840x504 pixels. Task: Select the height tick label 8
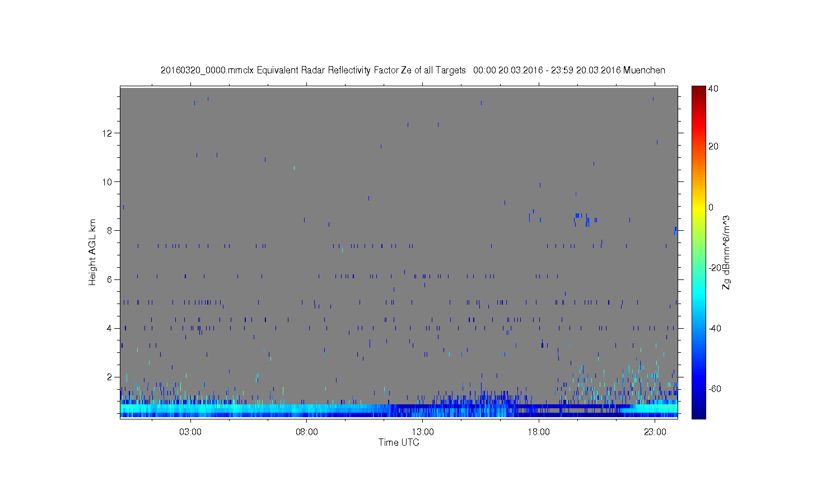click(111, 231)
